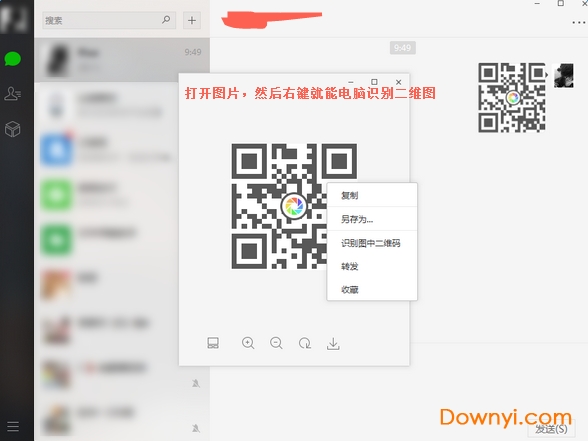Screen dimensions: 588x441
Task: Click the muted bell icon on second-to-last chat
Action: (196, 383)
